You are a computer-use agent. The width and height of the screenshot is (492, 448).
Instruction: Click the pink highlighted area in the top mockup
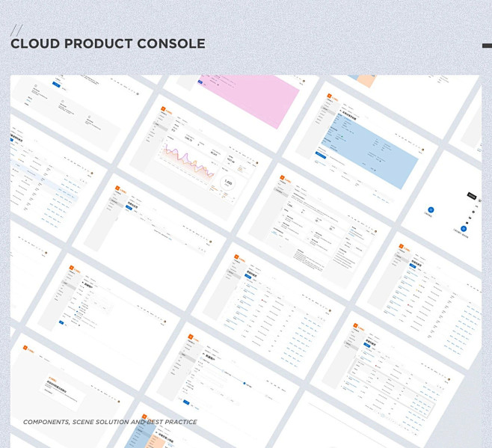click(x=250, y=101)
